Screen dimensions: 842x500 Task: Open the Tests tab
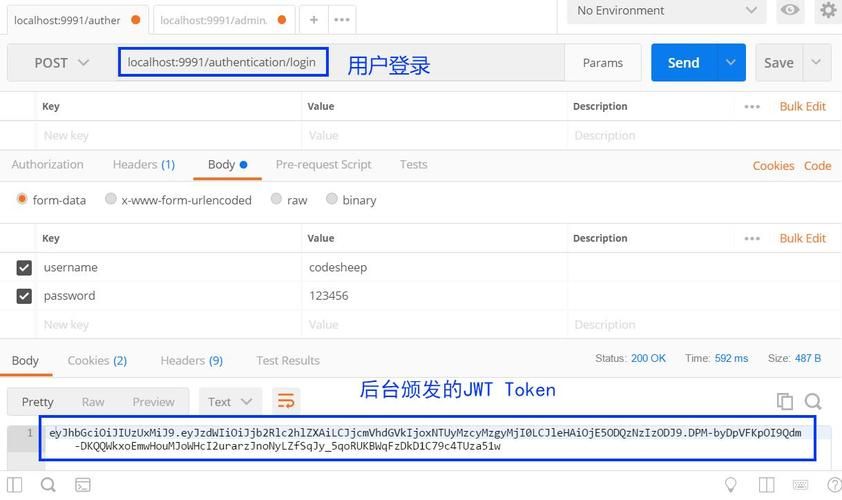413,164
